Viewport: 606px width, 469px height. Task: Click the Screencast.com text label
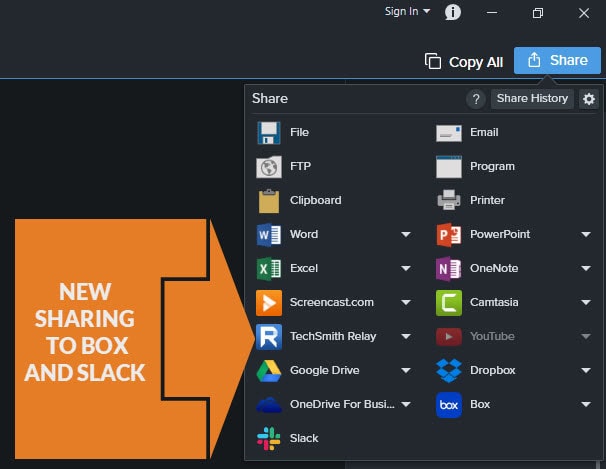[x=332, y=302]
